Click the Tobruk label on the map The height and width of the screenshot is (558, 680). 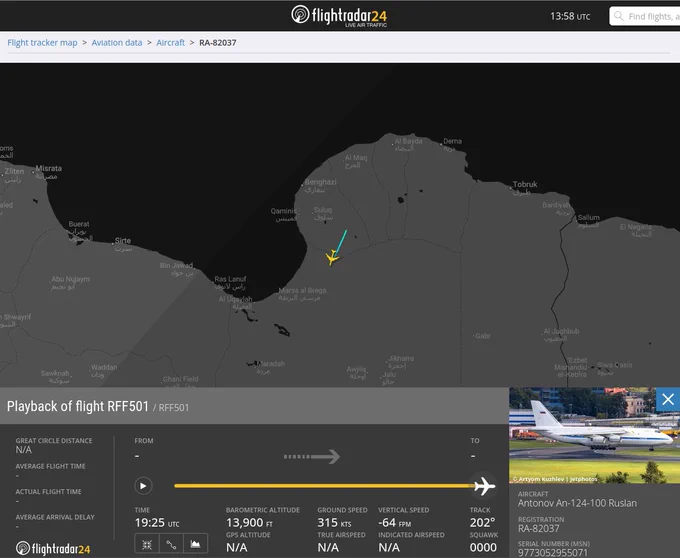coord(525,184)
